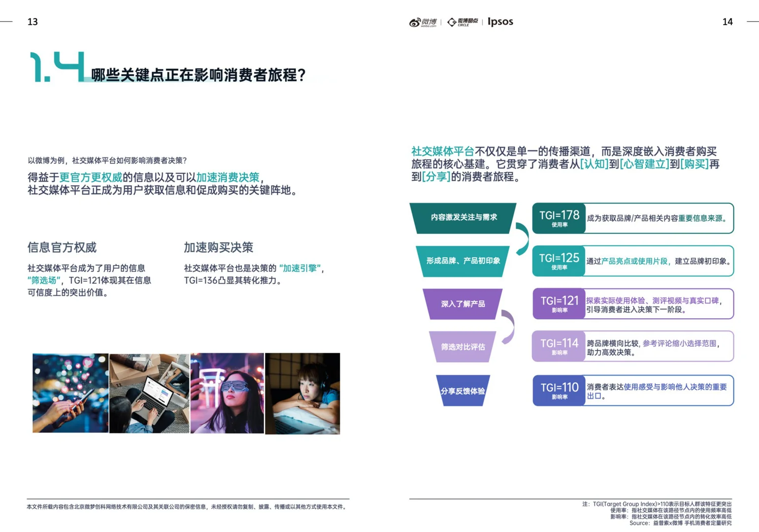Click the highlighted phrase 更官方更权威
This screenshot has height=532, width=759.
point(91,177)
